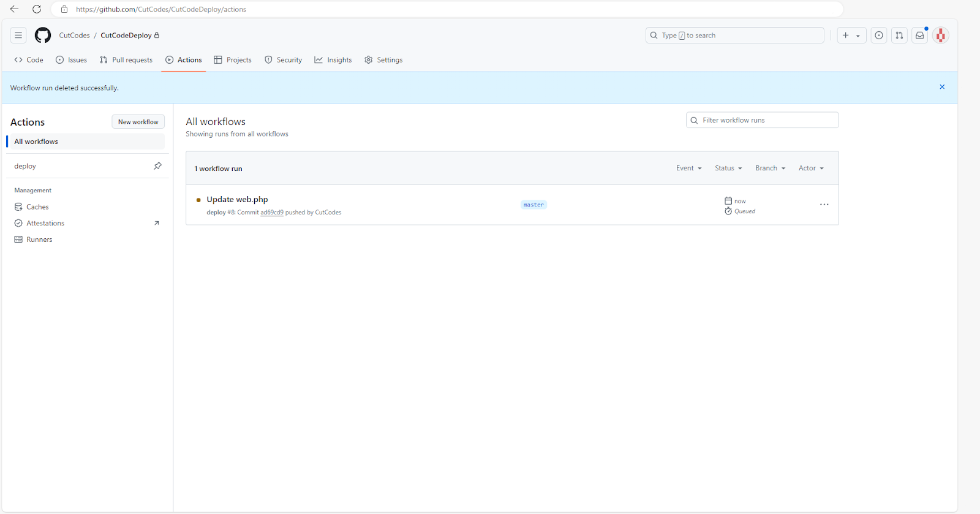Open pull requests icon in header
This screenshot has width=980, height=514.
coord(899,36)
